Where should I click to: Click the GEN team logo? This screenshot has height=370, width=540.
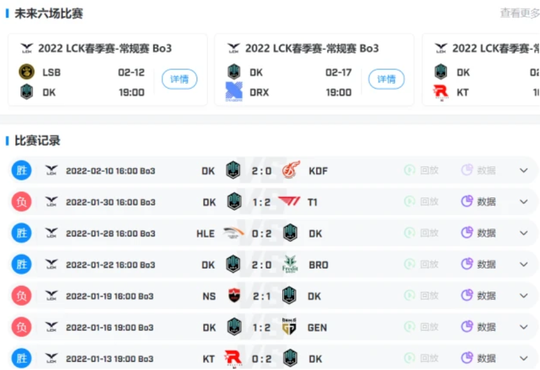(x=289, y=327)
